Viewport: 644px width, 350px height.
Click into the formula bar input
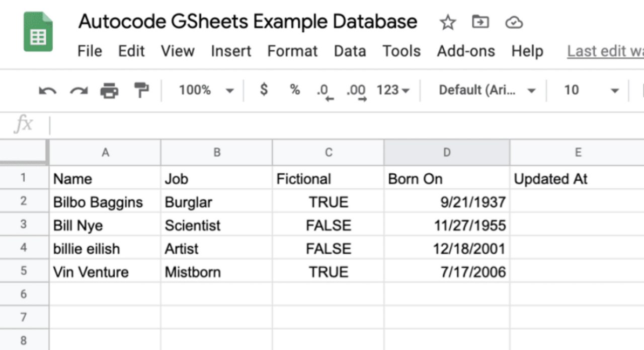(x=347, y=125)
